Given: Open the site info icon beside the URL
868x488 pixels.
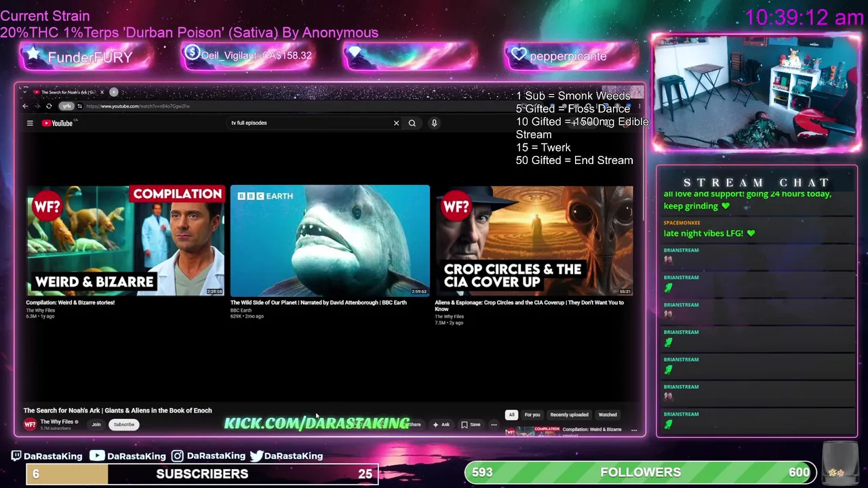Looking at the screenshot, I should (79, 106).
